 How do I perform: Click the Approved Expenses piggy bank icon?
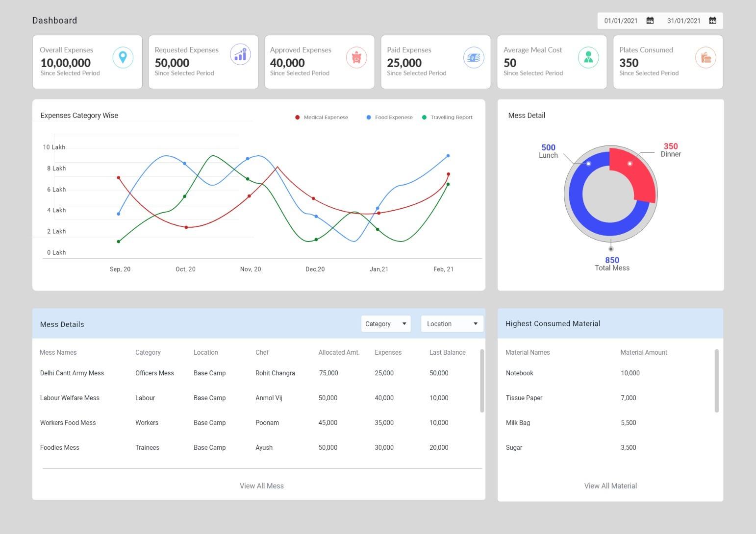356,57
